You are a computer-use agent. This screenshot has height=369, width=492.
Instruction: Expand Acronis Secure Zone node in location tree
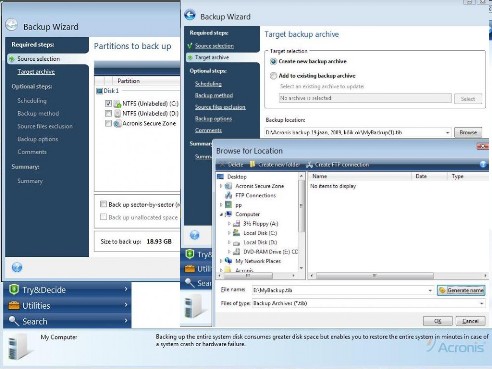[x=221, y=186]
